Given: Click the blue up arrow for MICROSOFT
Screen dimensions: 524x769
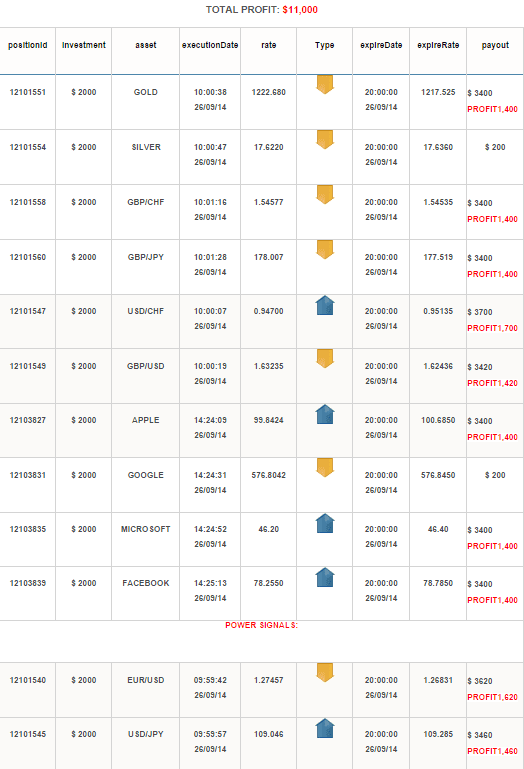Looking at the screenshot, I should point(325,523).
